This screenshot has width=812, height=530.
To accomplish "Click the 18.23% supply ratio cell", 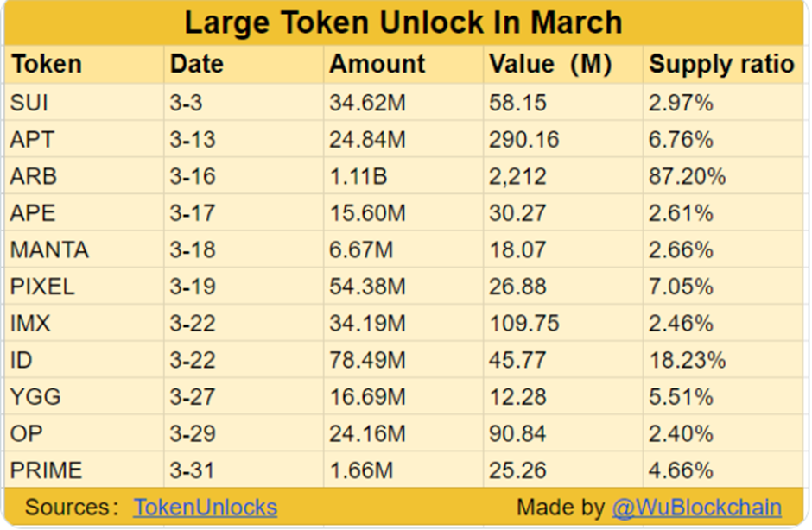I will point(688,360).
